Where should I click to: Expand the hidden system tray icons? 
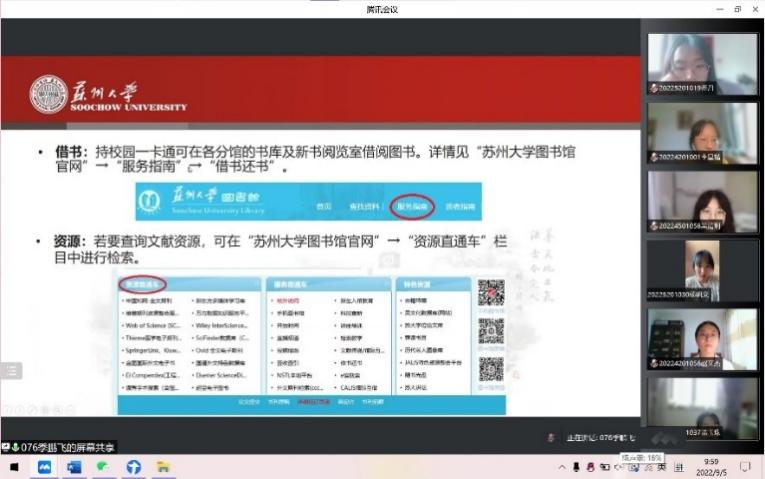coord(562,467)
